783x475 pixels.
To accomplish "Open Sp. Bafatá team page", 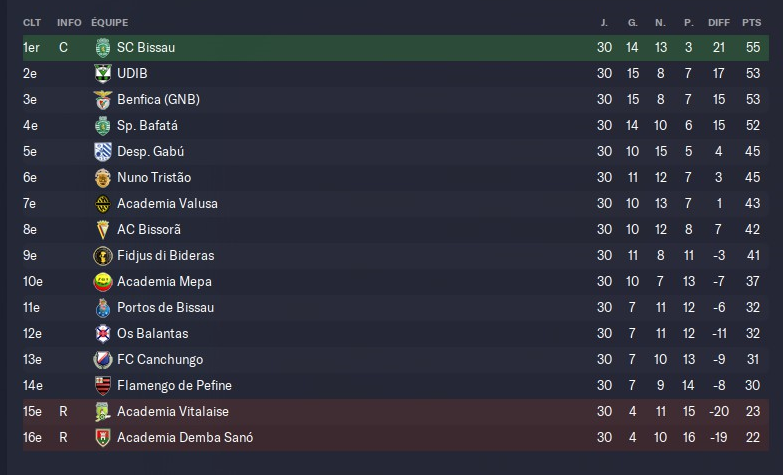I will point(148,126).
